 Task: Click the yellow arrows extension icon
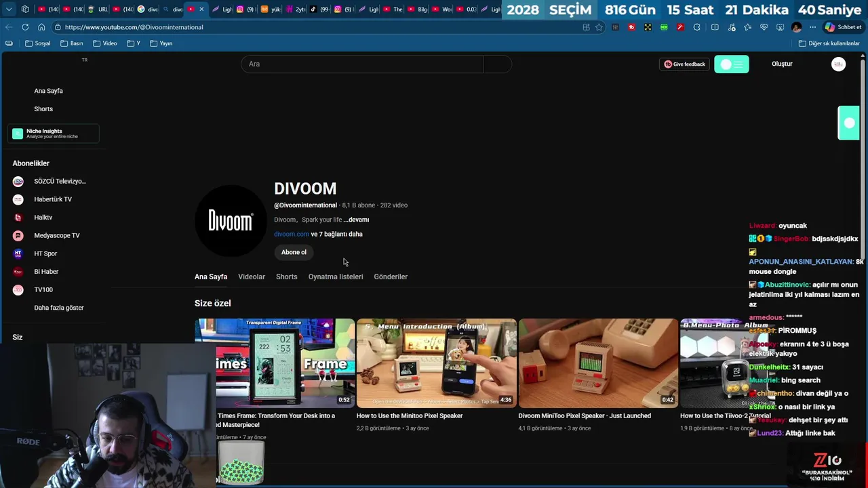648,27
